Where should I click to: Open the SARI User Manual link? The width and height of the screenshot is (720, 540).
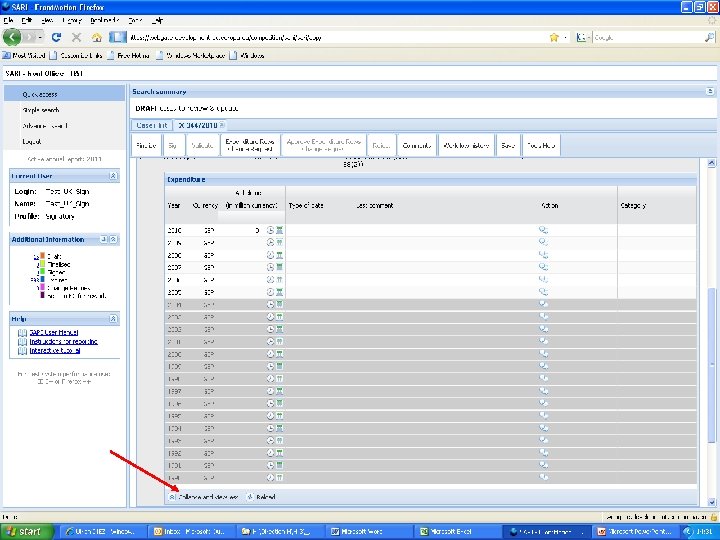pos(53,332)
